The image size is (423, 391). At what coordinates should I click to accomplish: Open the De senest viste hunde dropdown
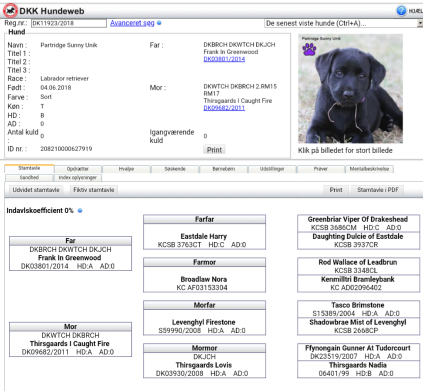[343, 23]
